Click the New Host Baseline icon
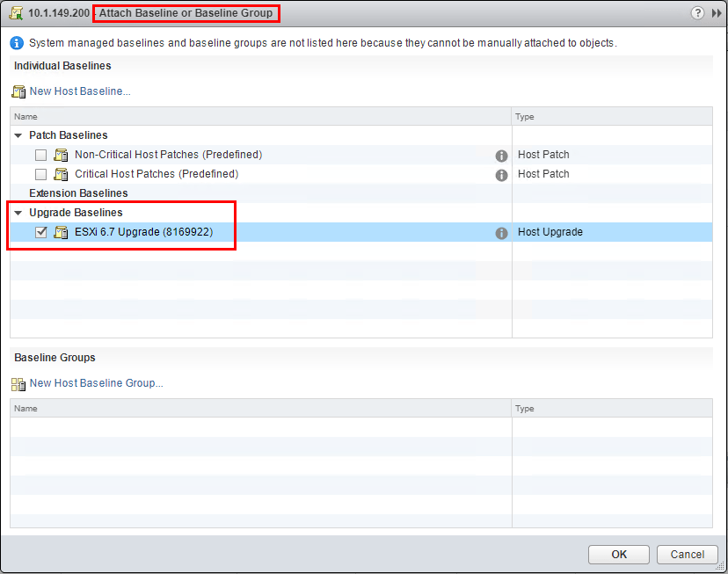This screenshot has width=728, height=574. pyautogui.click(x=18, y=91)
